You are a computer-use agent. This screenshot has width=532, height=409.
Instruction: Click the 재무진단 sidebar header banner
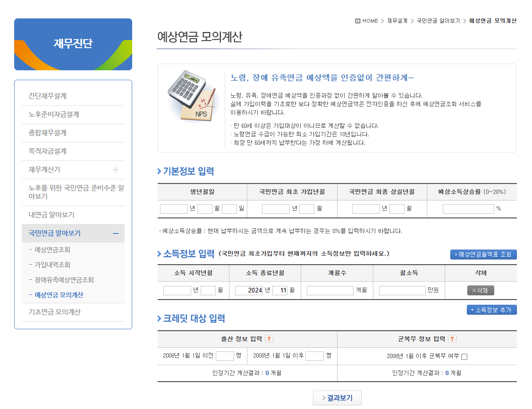tap(73, 44)
